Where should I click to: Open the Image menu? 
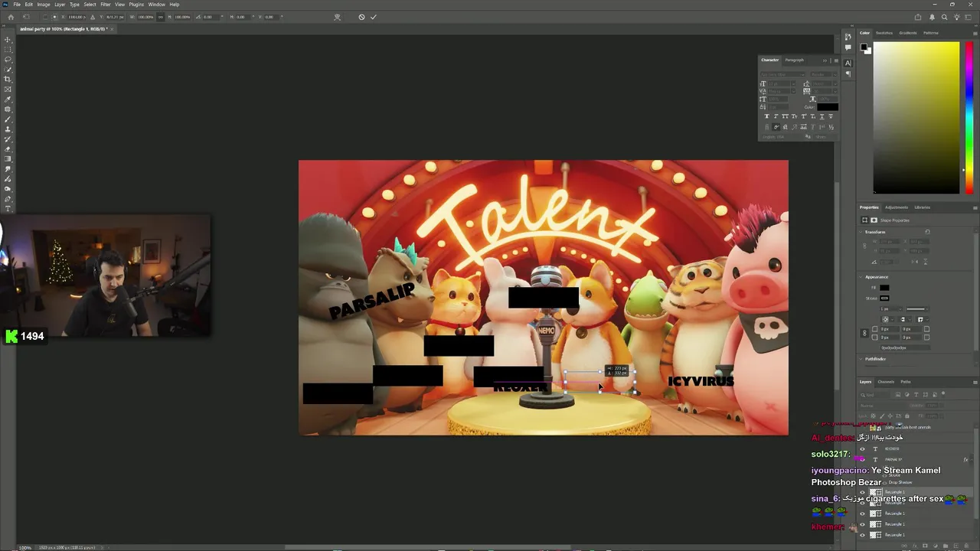tap(44, 5)
